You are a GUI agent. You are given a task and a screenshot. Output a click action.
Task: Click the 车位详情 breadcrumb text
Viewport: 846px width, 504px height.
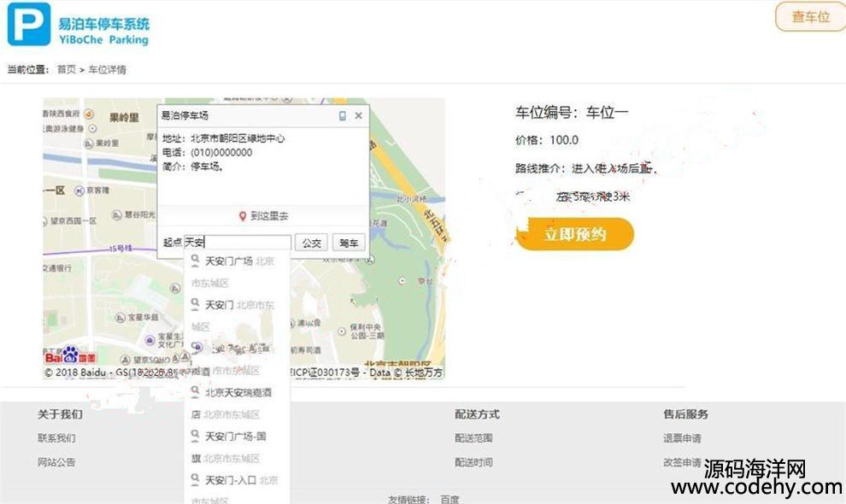pyautogui.click(x=107, y=69)
